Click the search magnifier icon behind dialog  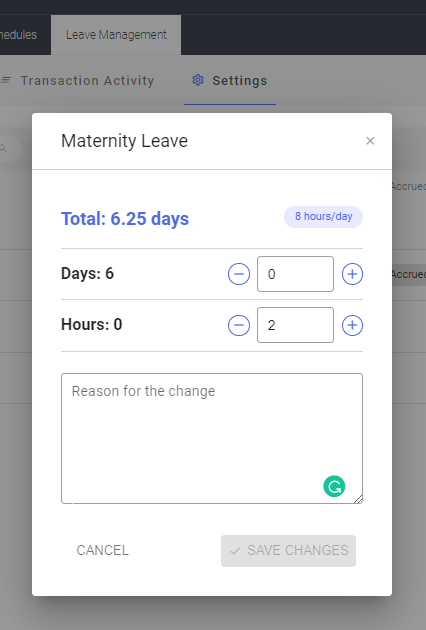3,149
